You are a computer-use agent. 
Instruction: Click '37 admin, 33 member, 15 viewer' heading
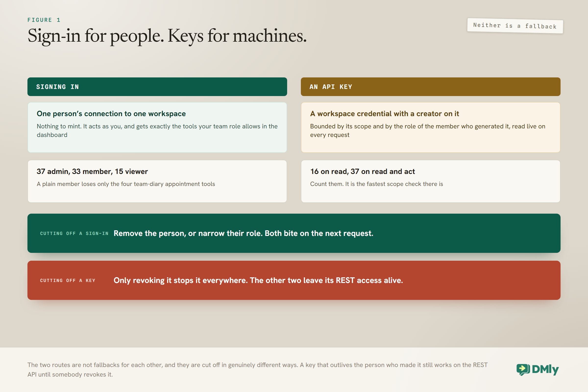pyautogui.click(x=92, y=171)
